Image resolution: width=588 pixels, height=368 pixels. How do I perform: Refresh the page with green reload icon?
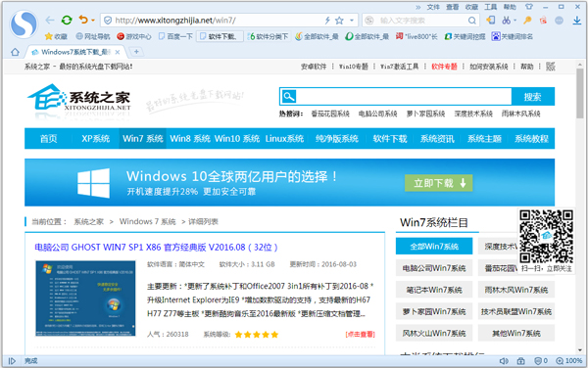67,21
